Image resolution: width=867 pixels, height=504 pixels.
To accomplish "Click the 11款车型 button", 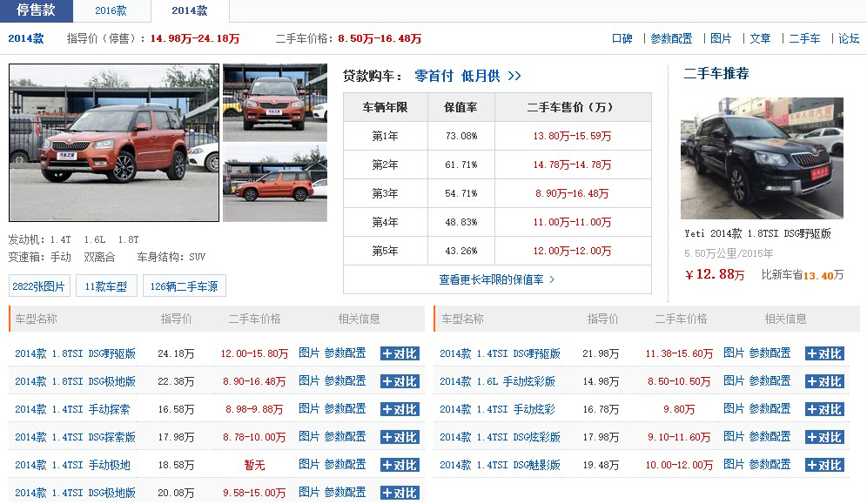I will point(105,285).
